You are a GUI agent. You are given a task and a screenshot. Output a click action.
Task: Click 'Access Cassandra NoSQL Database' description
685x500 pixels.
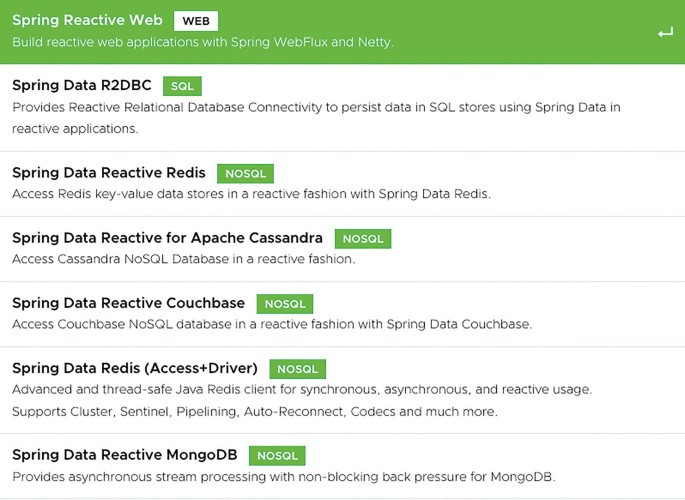(x=184, y=259)
